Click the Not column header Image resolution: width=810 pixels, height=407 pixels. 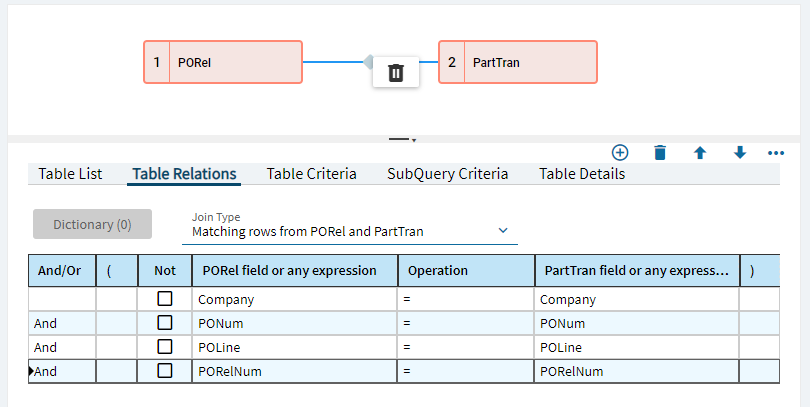click(165, 271)
